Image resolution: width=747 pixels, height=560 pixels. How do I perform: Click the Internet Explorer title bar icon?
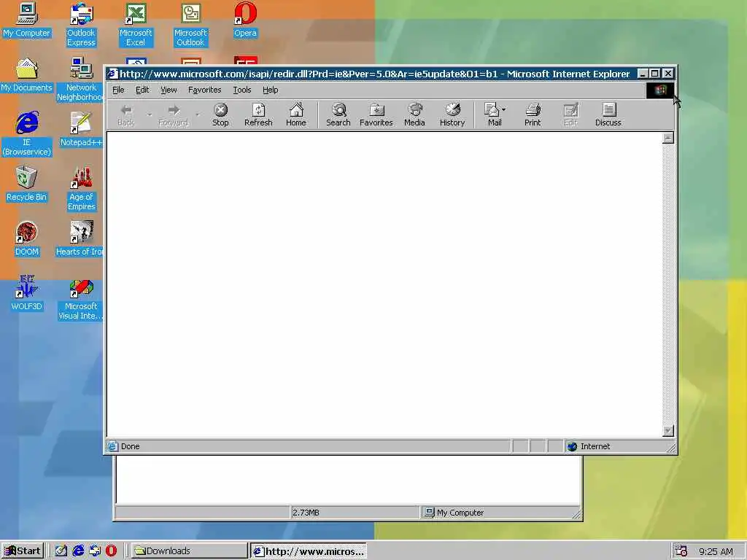point(112,74)
